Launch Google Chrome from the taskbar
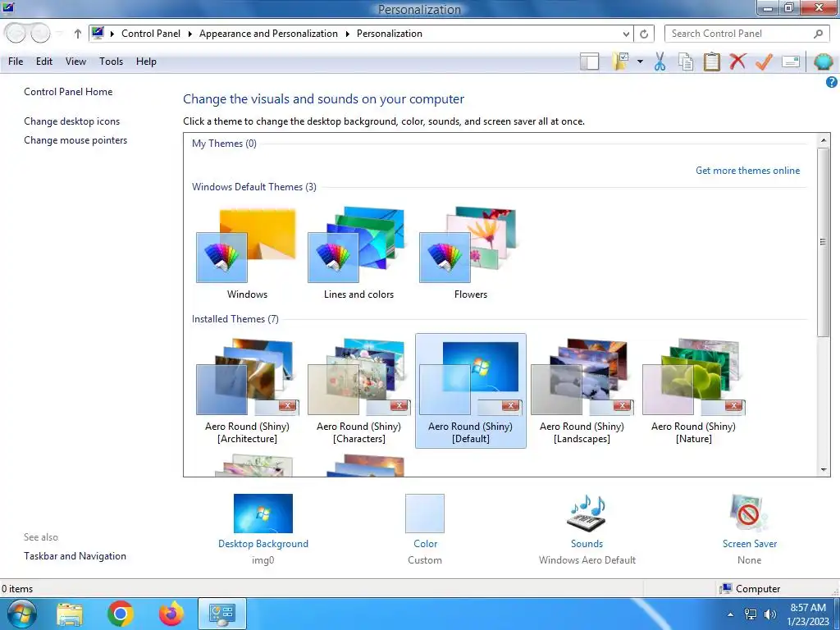Screen dimensions: 840x630 point(120,614)
